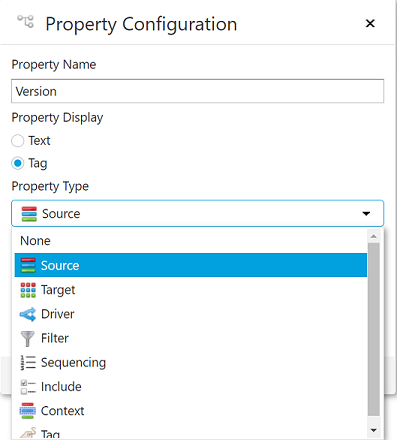Click the Source icon in the combo box
The height and width of the screenshot is (440, 397).
click(x=29, y=214)
